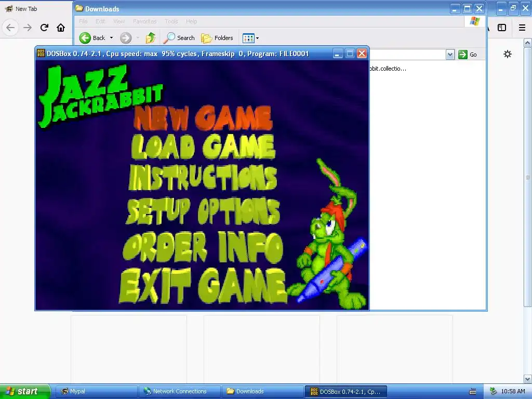Click the browser scrollbar up arrow
532x399 pixels.
click(528, 43)
